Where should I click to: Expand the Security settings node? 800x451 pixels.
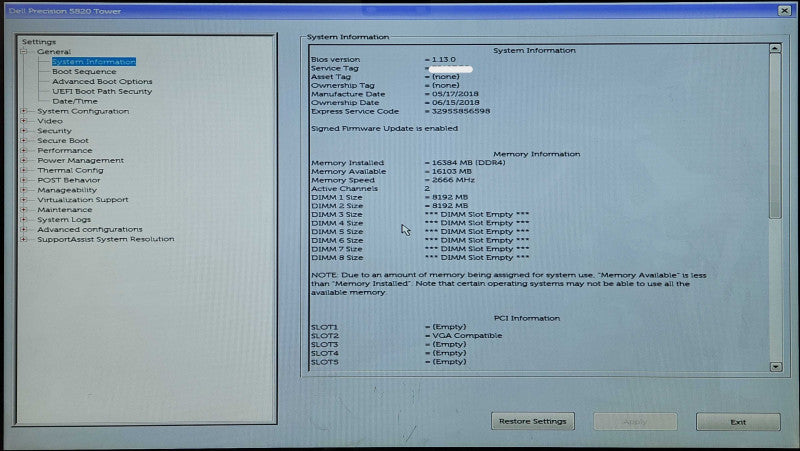click(23, 131)
